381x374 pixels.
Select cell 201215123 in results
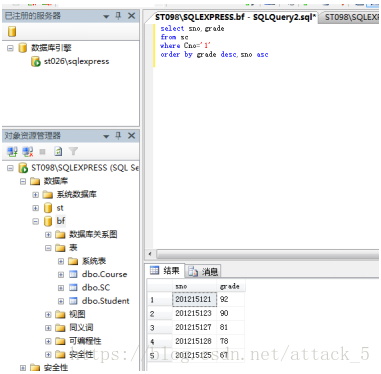194,313
